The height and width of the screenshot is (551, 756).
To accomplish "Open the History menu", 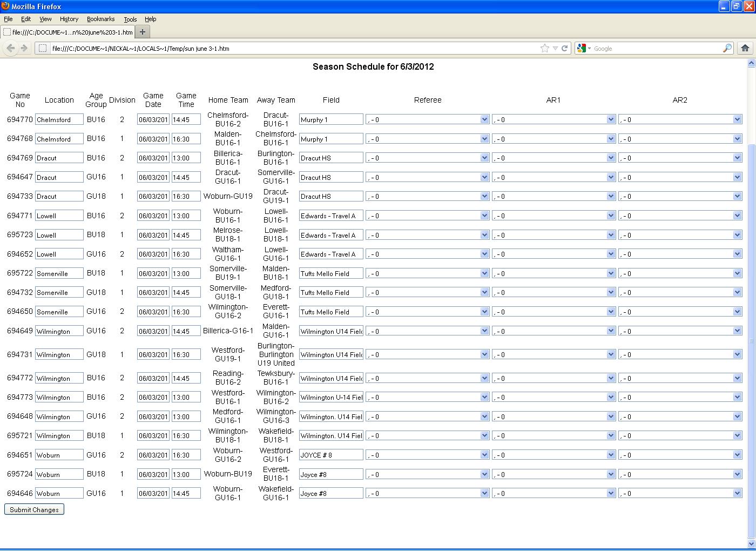I will point(69,19).
